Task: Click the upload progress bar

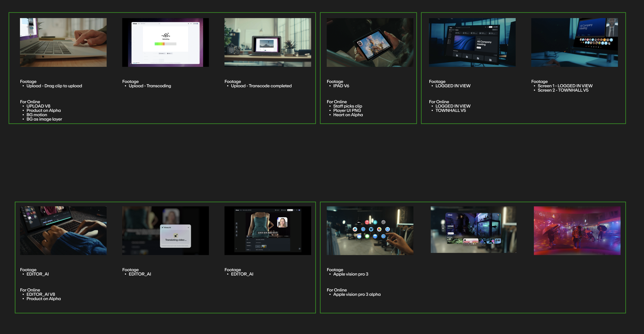Action: tap(165, 44)
